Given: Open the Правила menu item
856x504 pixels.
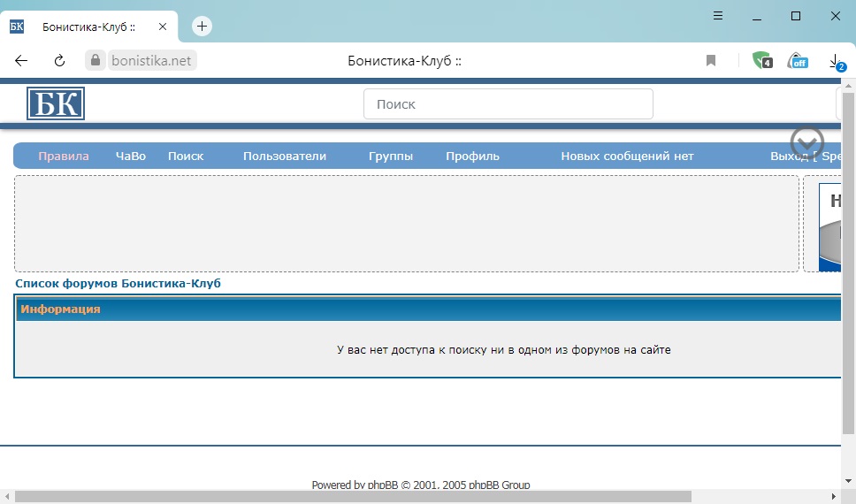Looking at the screenshot, I should [64, 157].
